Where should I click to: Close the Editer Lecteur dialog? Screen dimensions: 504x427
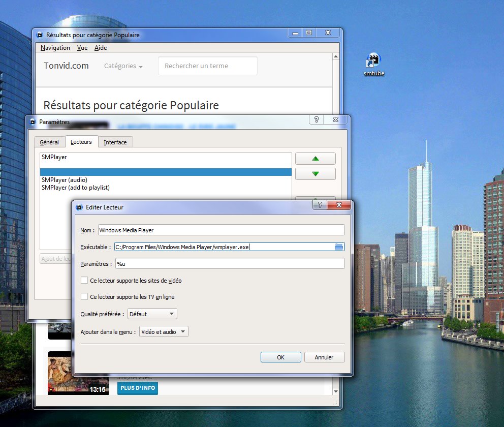coord(339,205)
